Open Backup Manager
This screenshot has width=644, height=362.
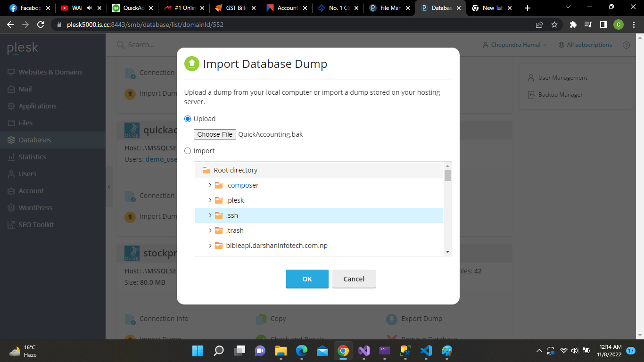tap(560, 95)
